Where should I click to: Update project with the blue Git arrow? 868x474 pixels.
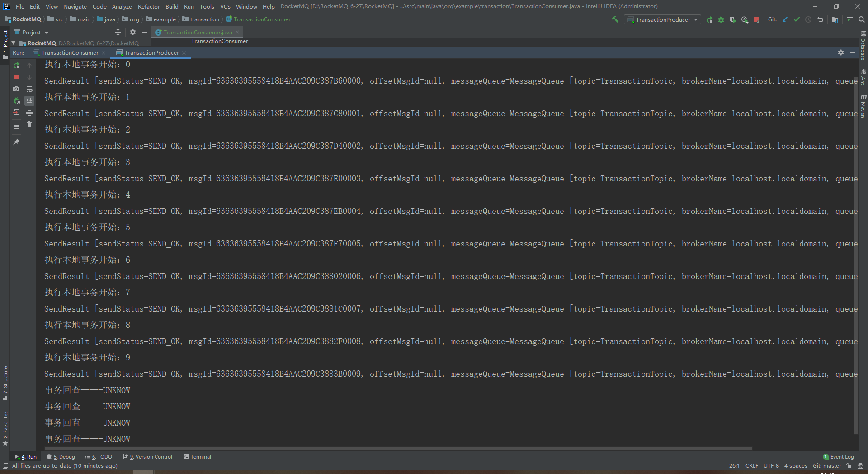(x=785, y=19)
